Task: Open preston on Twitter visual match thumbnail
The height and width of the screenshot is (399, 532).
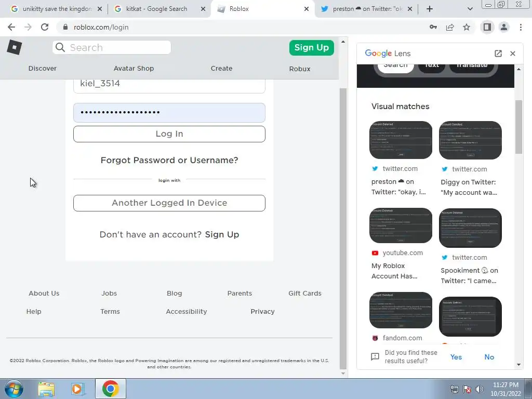Action: coord(401,140)
